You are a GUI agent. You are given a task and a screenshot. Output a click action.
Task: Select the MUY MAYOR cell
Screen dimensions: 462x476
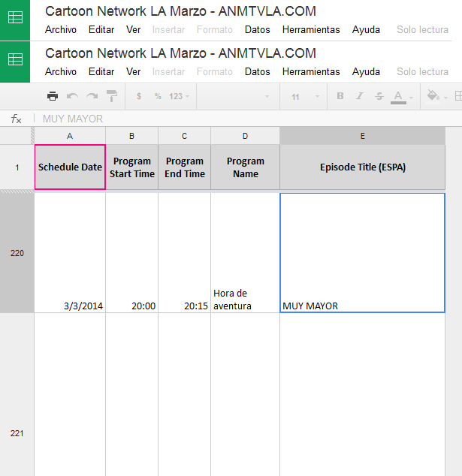point(362,253)
